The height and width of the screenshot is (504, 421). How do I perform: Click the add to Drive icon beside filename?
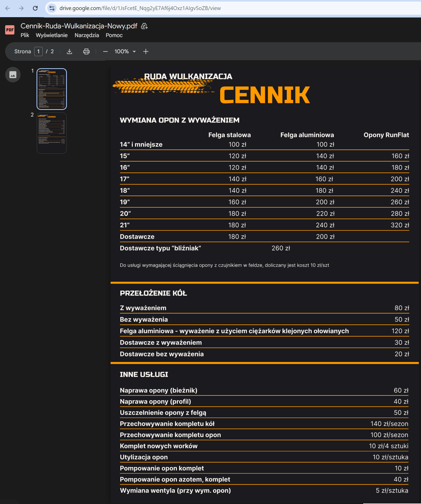pyautogui.click(x=145, y=26)
